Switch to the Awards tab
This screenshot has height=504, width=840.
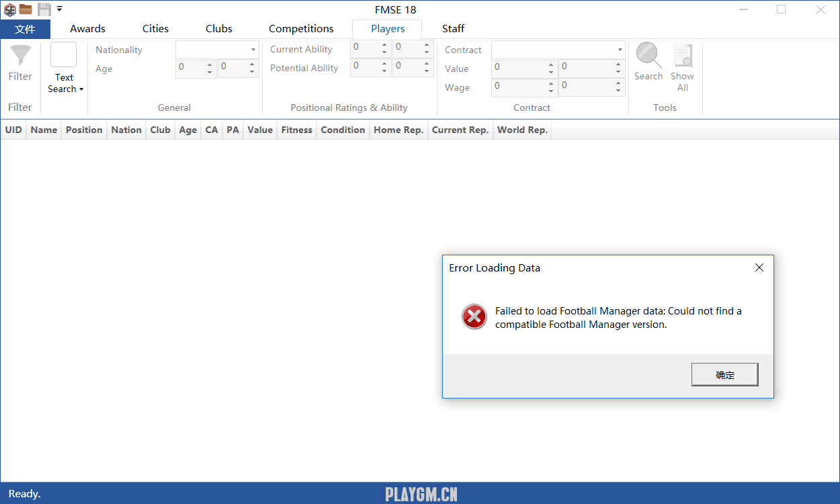tap(87, 29)
